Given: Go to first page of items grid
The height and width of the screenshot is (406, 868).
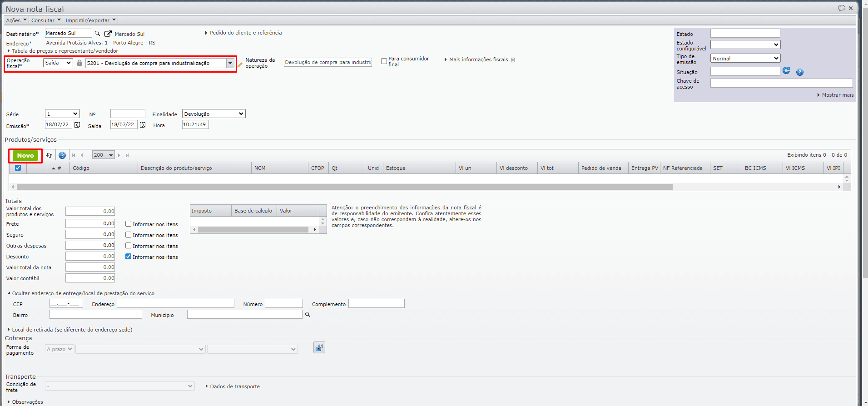Looking at the screenshot, I should [x=74, y=155].
